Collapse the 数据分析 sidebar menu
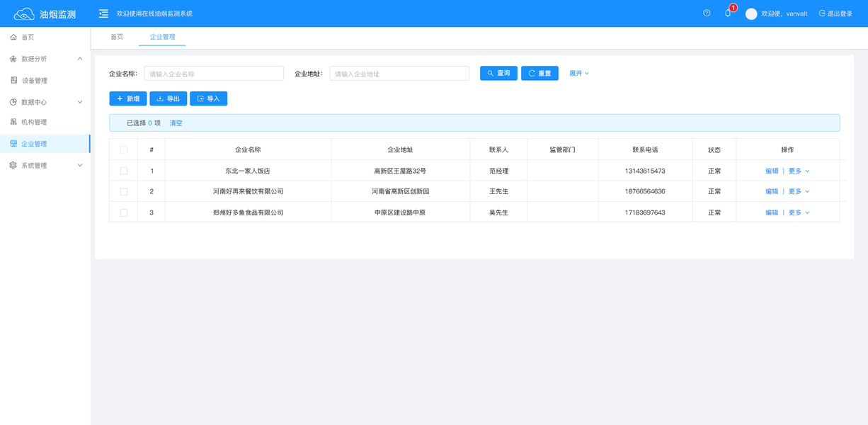 [x=80, y=59]
